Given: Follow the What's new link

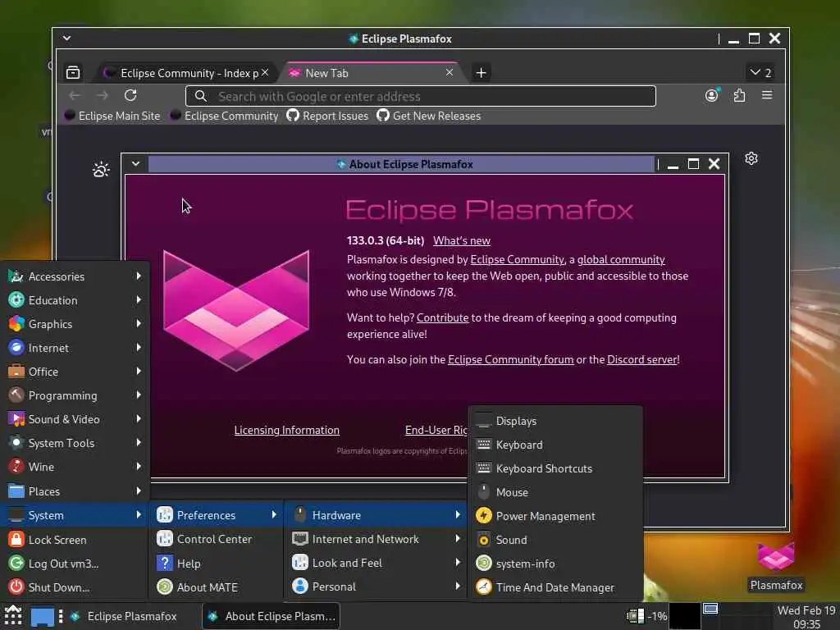Looking at the screenshot, I should point(462,240).
